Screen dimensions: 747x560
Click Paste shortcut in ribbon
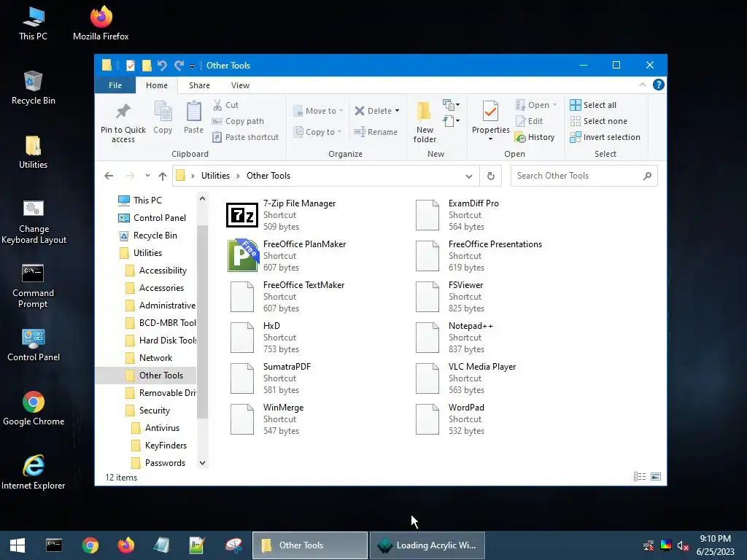245,137
